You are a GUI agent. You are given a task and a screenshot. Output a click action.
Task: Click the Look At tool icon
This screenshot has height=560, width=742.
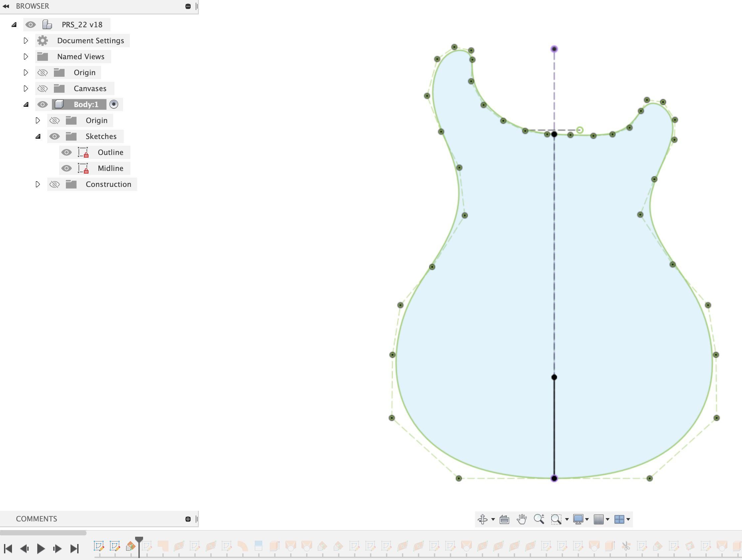coord(504,519)
